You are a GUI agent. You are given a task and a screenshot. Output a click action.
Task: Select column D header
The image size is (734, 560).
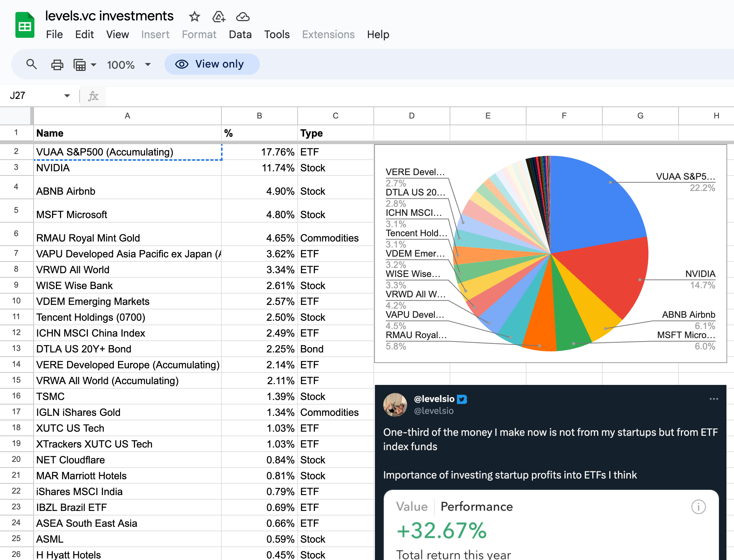pos(412,116)
